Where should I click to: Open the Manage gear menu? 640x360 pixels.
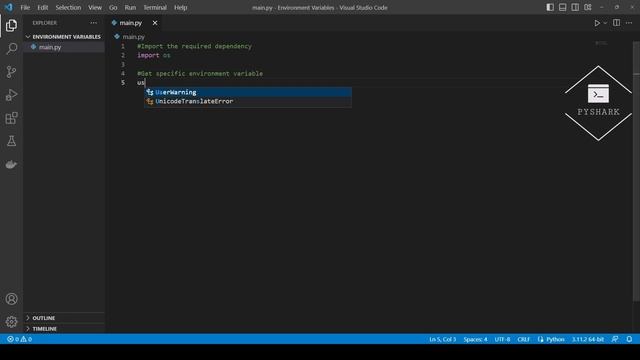click(11, 322)
